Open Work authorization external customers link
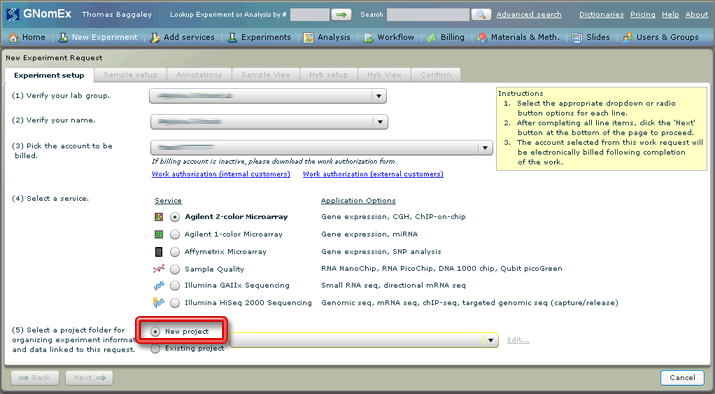The width and height of the screenshot is (715, 394). [x=373, y=174]
